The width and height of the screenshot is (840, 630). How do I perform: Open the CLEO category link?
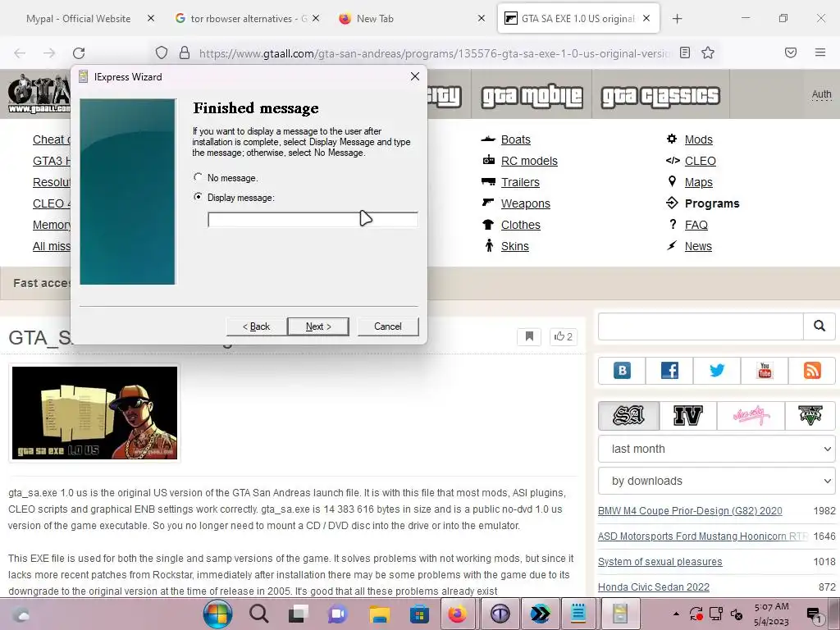(701, 161)
